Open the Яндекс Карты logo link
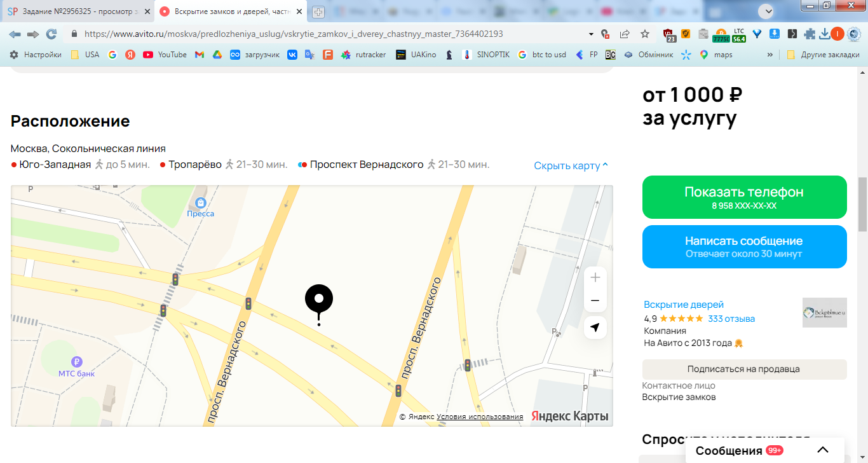Viewport: 868px width, 463px height. tap(570, 417)
